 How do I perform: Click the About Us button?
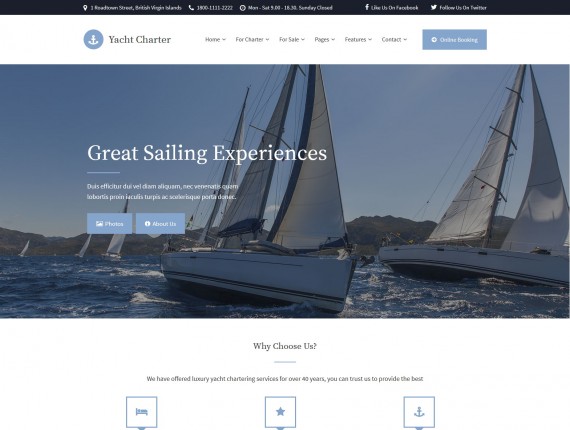click(160, 224)
